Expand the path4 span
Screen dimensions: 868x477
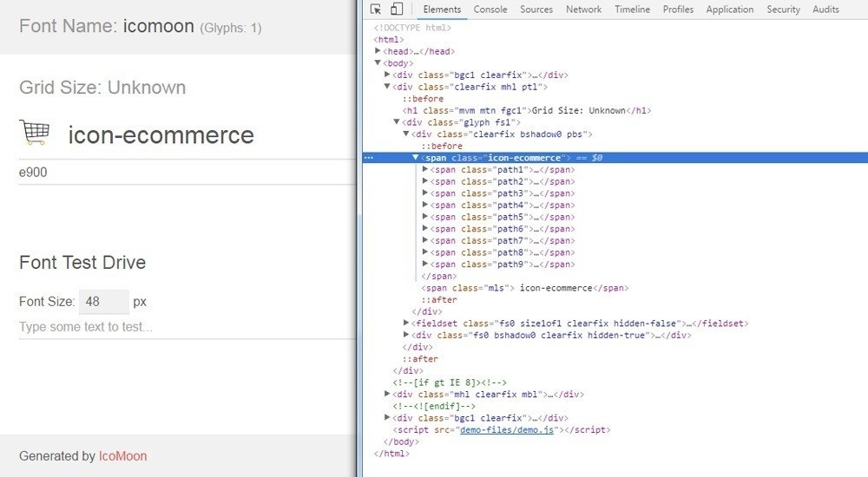click(424, 205)
